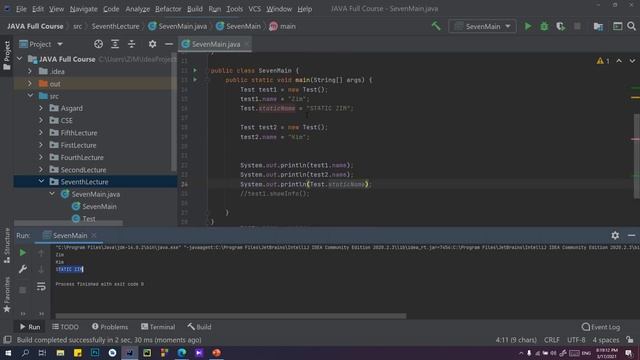Rerun SevenMain in Run panel

[x=23, y=253]
